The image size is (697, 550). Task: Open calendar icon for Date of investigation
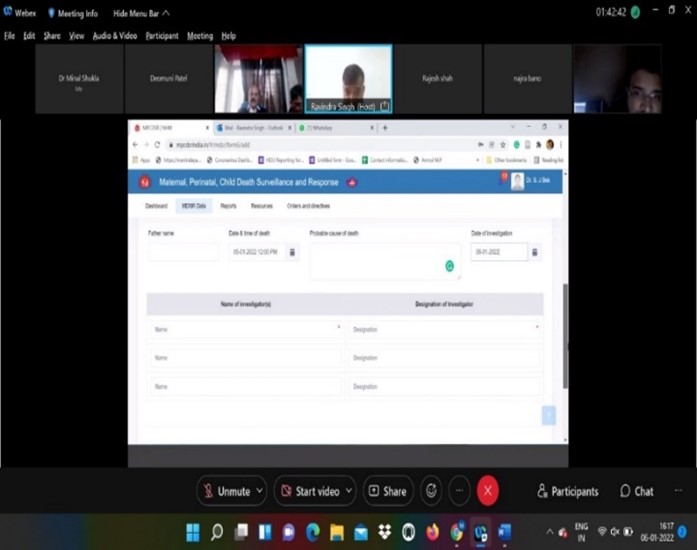click(x=535, y=253)
